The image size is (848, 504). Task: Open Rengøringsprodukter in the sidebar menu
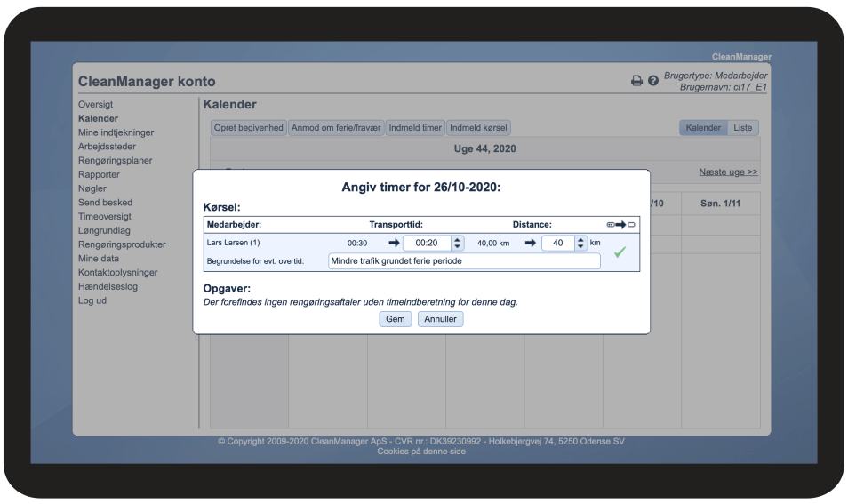pyautogui.click(x=122, y=244)
